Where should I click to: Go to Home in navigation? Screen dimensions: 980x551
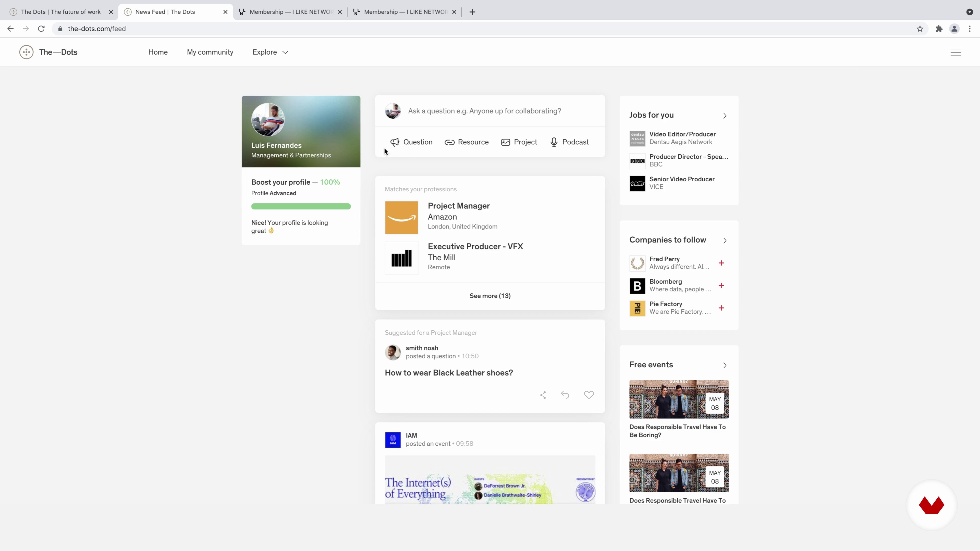coord(158,52)
